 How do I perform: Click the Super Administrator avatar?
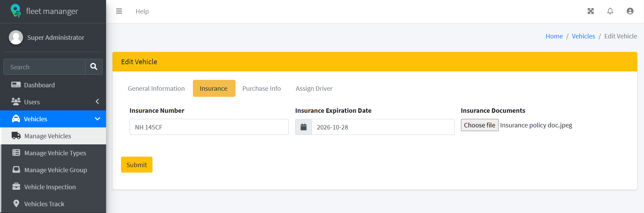pyautogui.click(x=16, y=37)
